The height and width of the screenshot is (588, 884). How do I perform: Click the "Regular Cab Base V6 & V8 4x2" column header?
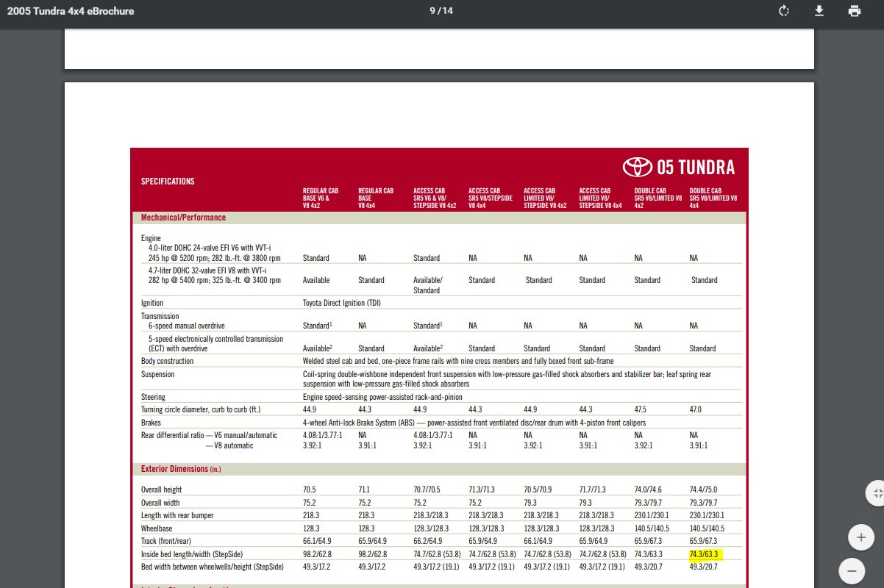tap(321, 198)
